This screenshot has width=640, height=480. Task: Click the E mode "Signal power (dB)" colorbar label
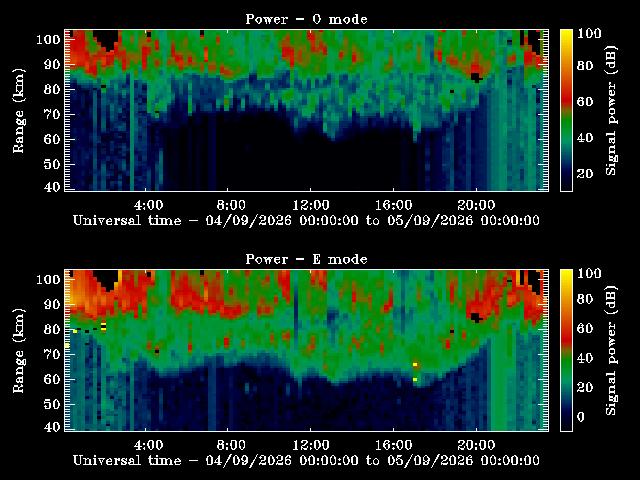click(611, 351)
